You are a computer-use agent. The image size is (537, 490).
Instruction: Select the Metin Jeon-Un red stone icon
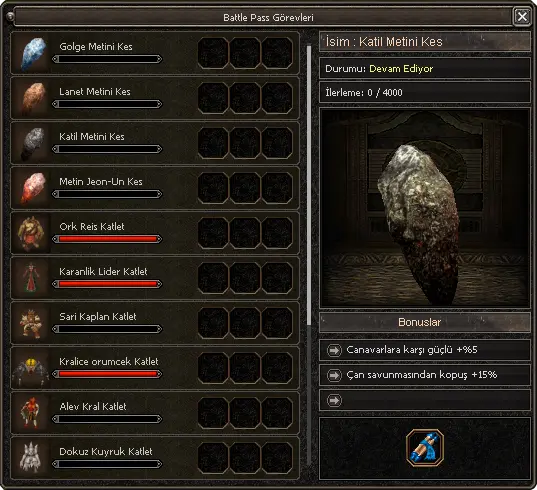tap(33, 188)
